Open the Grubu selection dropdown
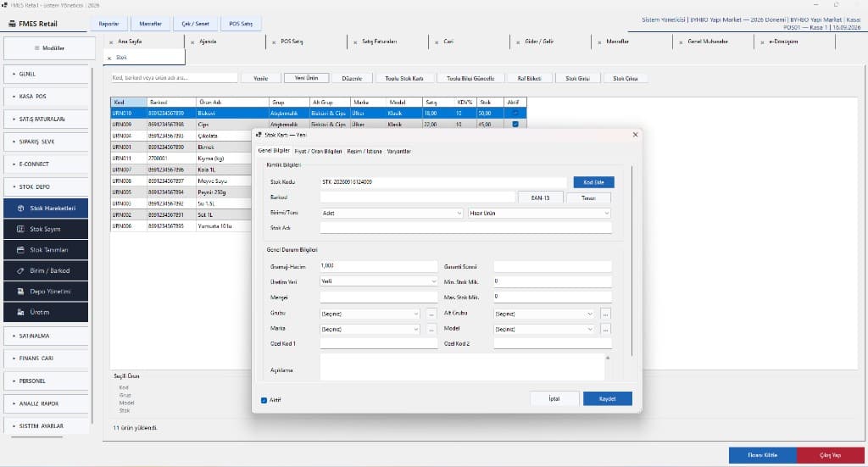Viewport: 868px width, 467px height. (370, 314)
